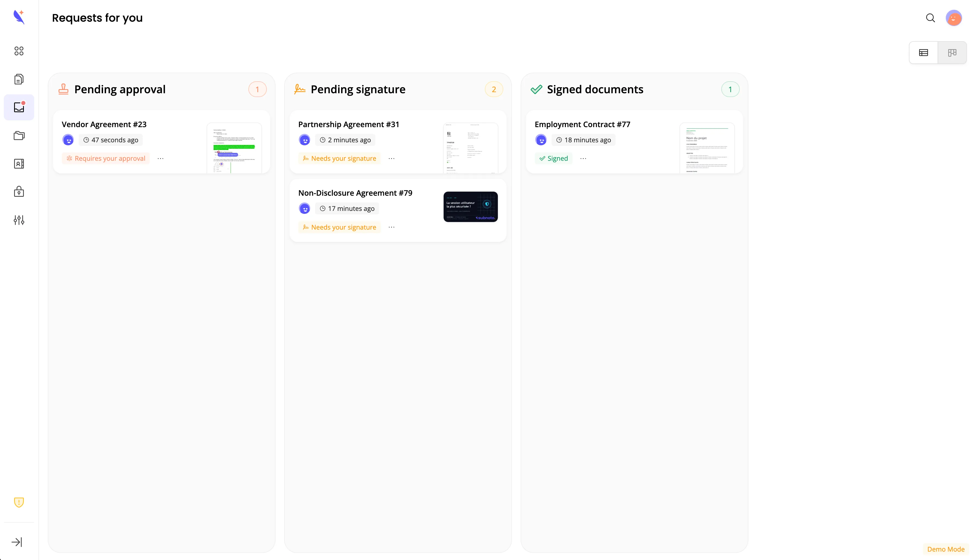Screen dimensions: 974x560
Task: Click the Signed documents count badge
Action: (x=730, y=89)
